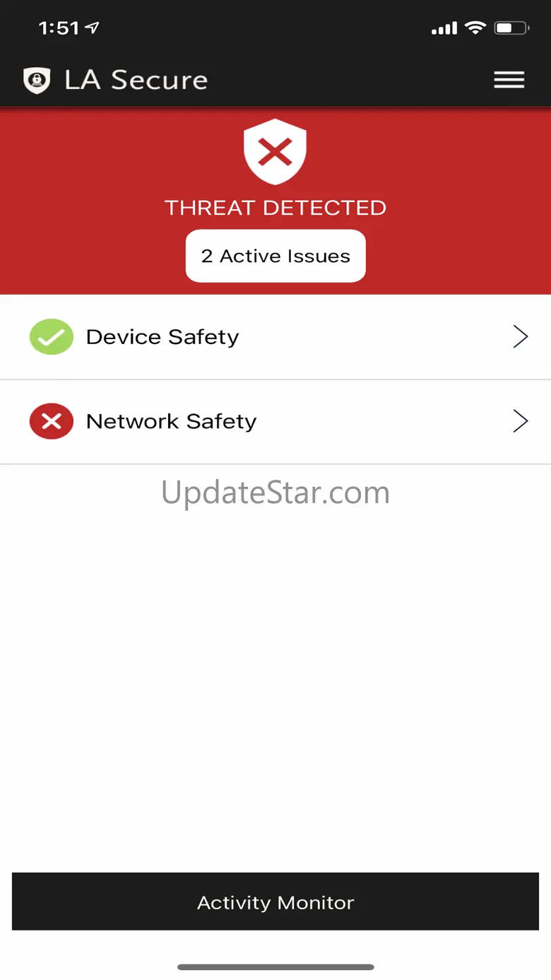Screen dimensions: 551x980
Task: Expand Network Safety using its chevron
Action: (x=521, y=422)
